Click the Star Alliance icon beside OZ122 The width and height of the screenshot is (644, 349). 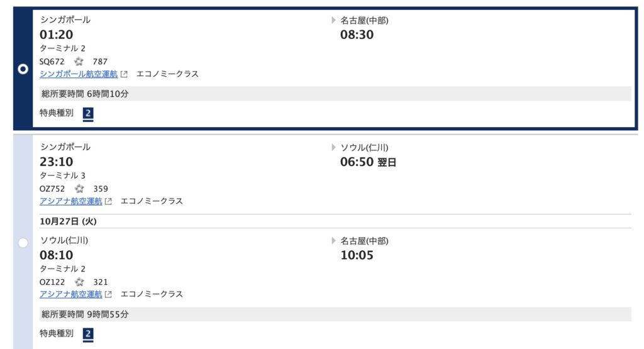[79, 282]
